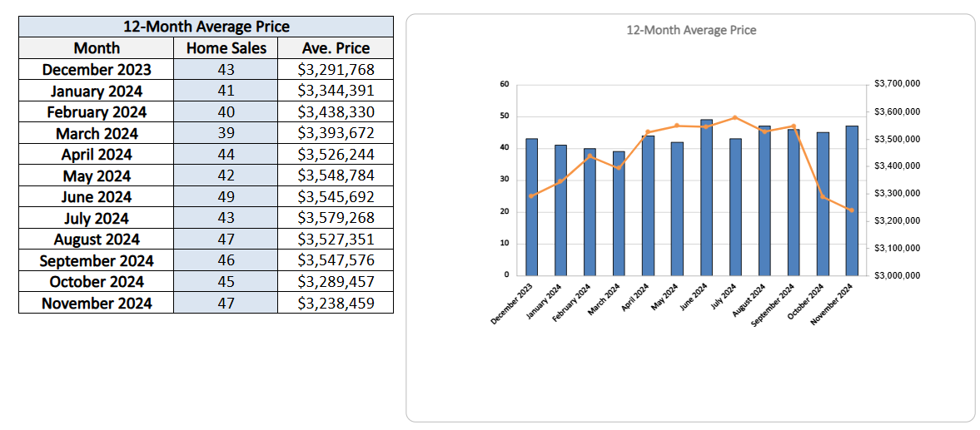
Task: Click the price cell "$3,291,768"
Action: (336, 69)
